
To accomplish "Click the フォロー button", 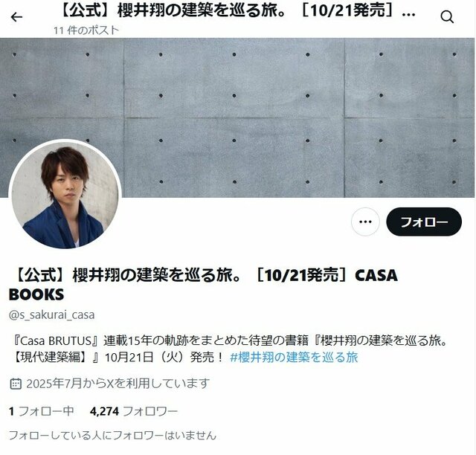I will pyautogui.click(x=424, y=222).
